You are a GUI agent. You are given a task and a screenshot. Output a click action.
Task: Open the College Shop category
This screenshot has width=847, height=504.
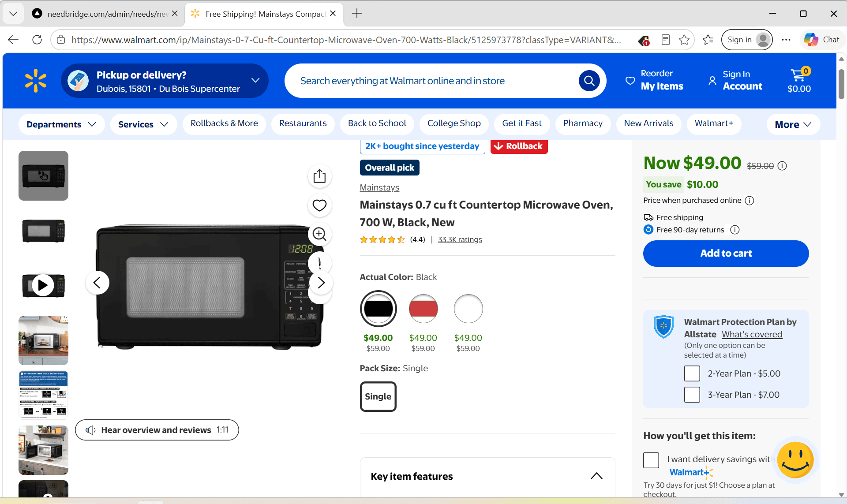tap(454, 123)
